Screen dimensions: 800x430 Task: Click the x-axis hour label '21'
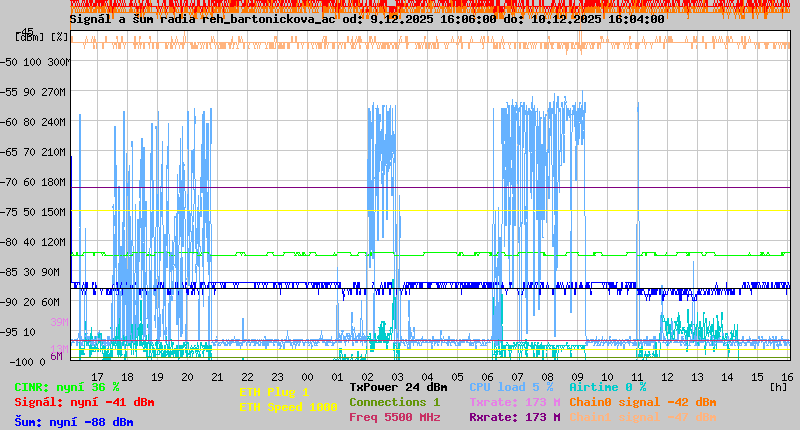point(217,377)
